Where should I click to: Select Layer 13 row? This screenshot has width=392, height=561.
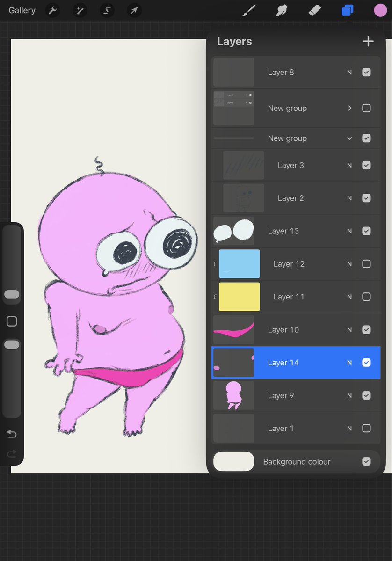[296, 231]
